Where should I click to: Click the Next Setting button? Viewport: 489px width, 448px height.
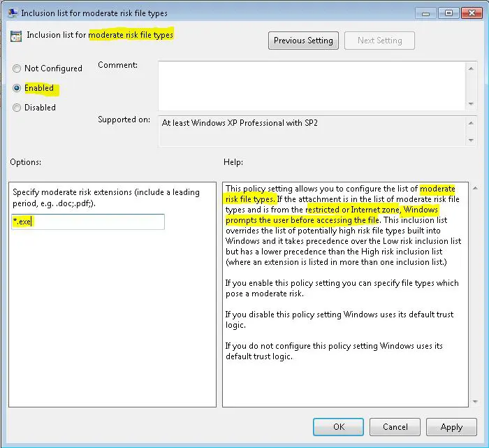coord(379,41)
